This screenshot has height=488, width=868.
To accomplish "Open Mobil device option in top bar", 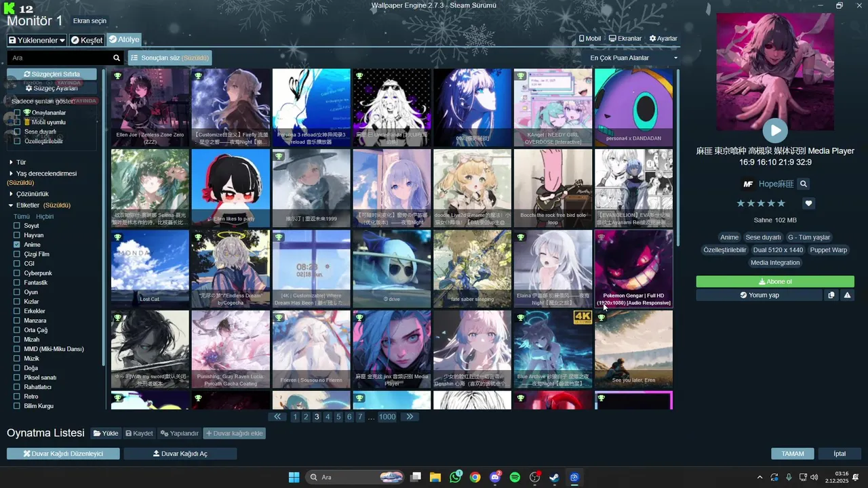I will pyautogui.click(x=589, y=39).
